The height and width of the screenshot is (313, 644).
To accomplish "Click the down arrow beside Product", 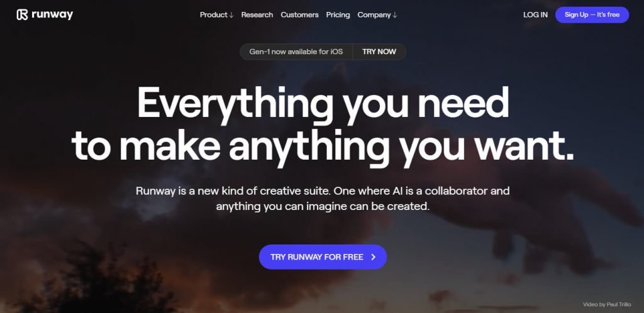I will coord(231,15).
